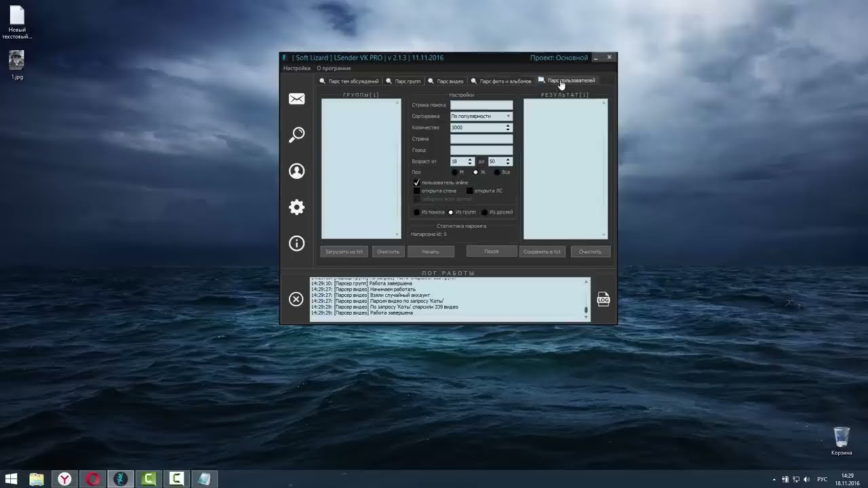This screenshot has height=488, width=868.
Task: Close the LSender VK PRO window
Action: pyautogui.click(x=609, y=58)
